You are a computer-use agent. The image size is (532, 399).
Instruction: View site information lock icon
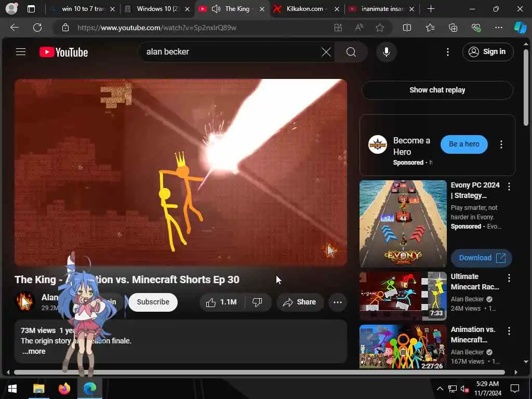pos(65,28)
